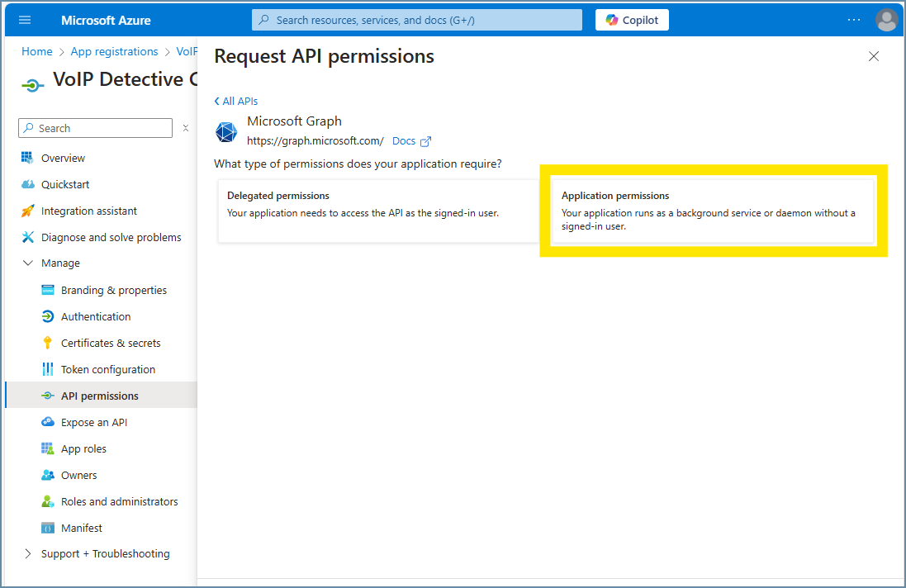This screenshot has height=588, width=906.
Task: Click the Owners people icon
Action: pyautogui.click(x=48, y=475)
